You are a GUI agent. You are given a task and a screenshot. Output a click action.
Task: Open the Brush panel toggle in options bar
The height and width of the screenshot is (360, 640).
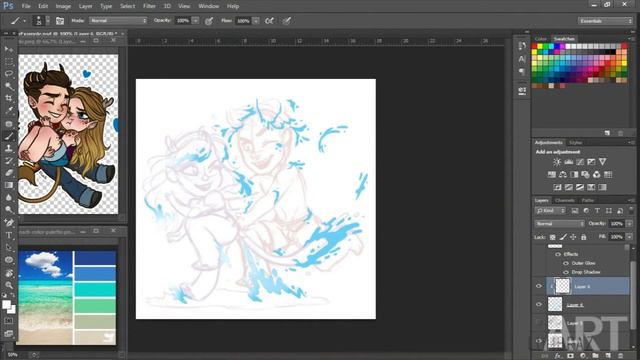[60, 21]
